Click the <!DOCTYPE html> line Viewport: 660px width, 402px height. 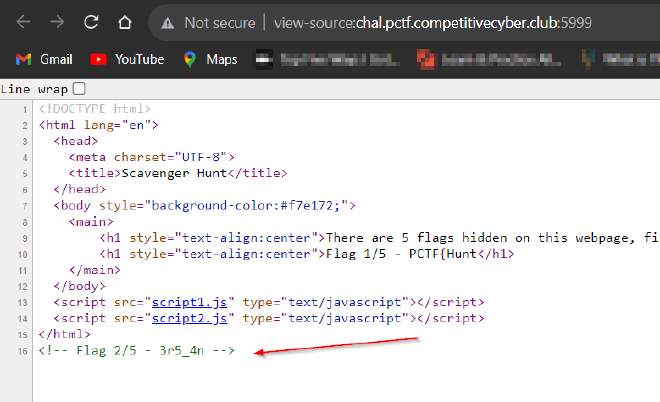pyautogui.click(x=95, y=109)
